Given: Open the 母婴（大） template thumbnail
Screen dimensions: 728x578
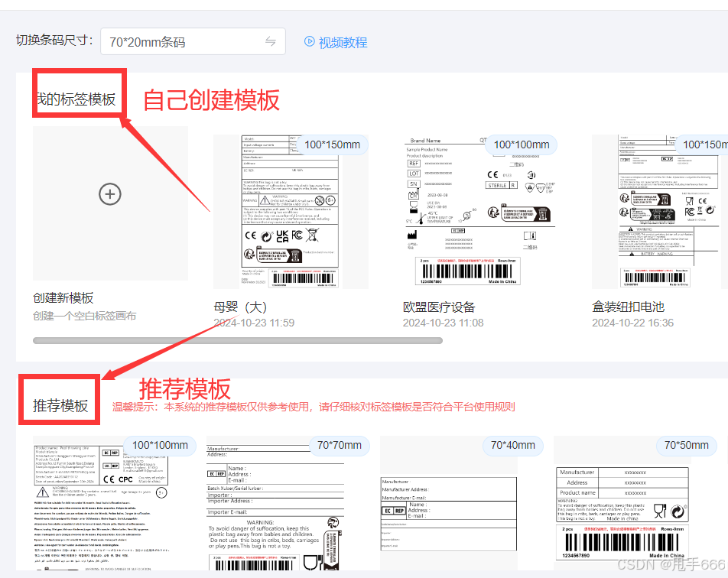Looking at the screenshot, I should pos(291,212).
